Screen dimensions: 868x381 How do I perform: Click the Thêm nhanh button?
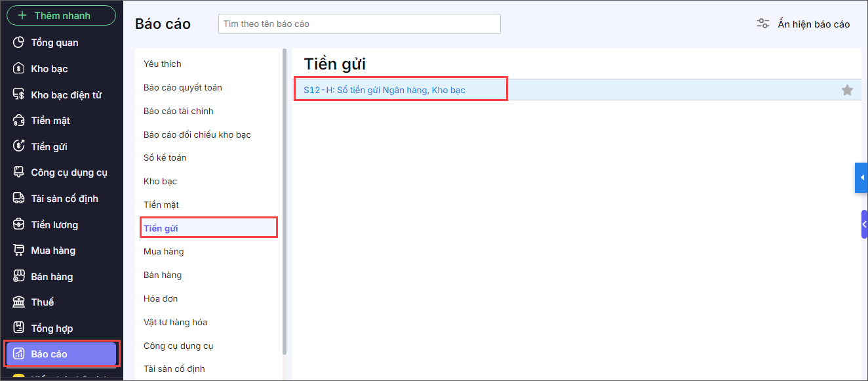coord(61,16)
